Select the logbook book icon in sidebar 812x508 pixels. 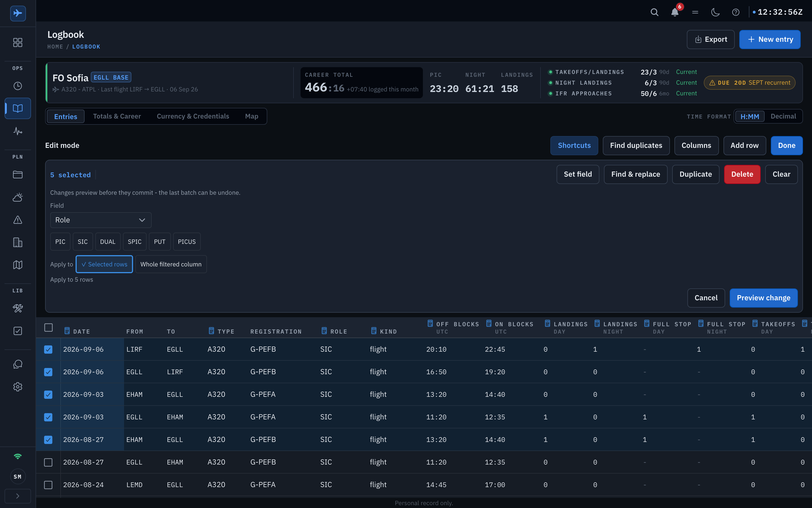click(18, 108)
